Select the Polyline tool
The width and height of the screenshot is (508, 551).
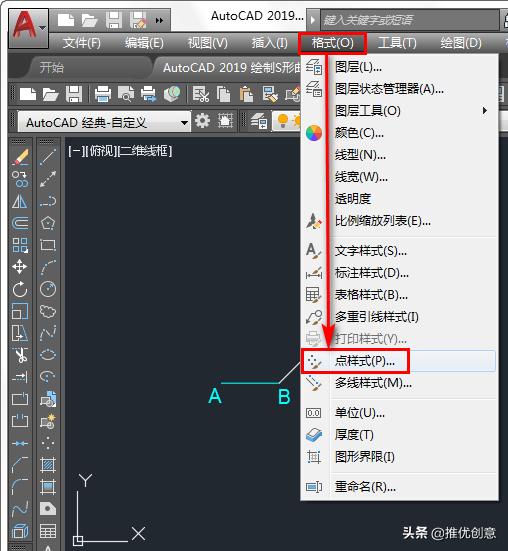(48, 201)
